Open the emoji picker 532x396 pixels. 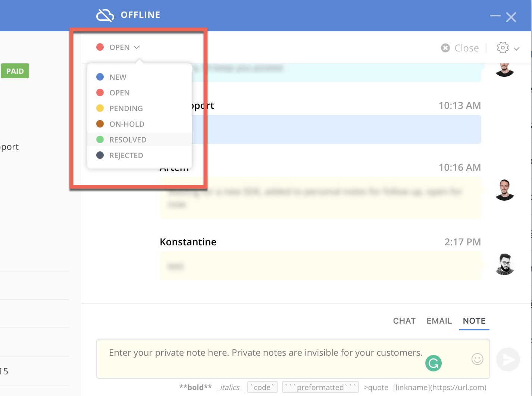coord(477,359)
